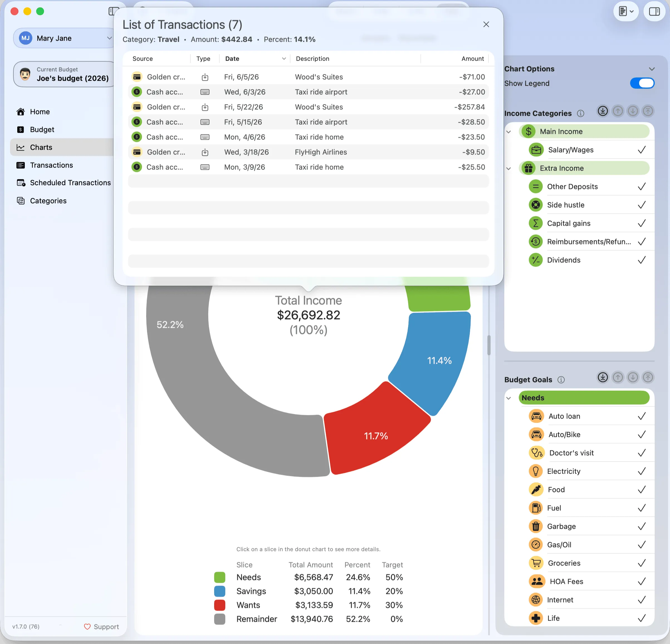Open Scheduled Transactions in the sidebar
The image size is (670, 644).
pyautogui.click(x=63, y=183)
